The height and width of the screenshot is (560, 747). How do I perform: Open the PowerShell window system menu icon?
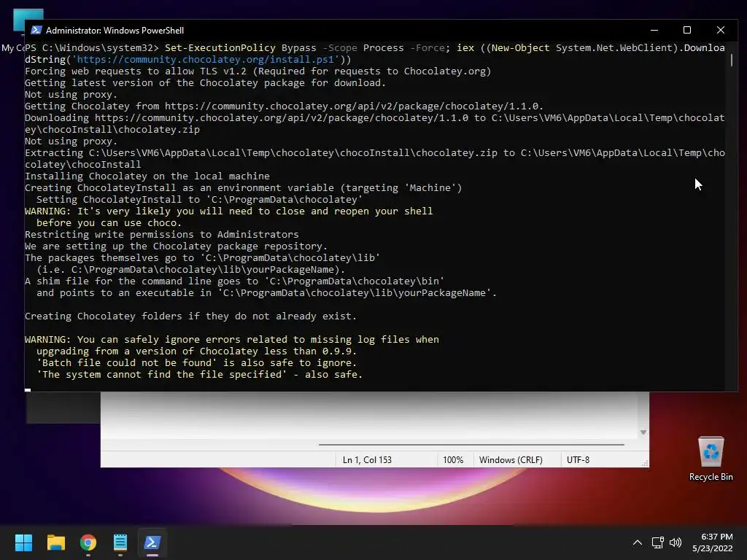click(x=36, y=30)
